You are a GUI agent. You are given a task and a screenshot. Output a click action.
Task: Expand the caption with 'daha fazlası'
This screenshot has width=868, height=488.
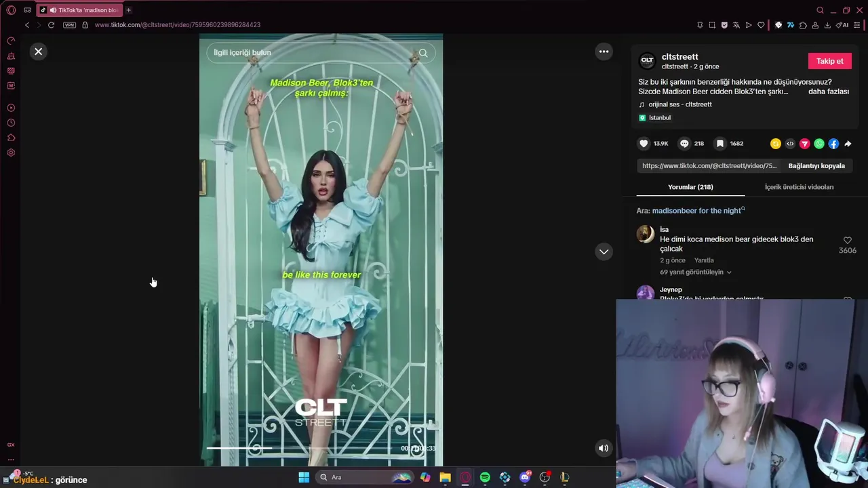pyautogui.click(x=828, y=91)
